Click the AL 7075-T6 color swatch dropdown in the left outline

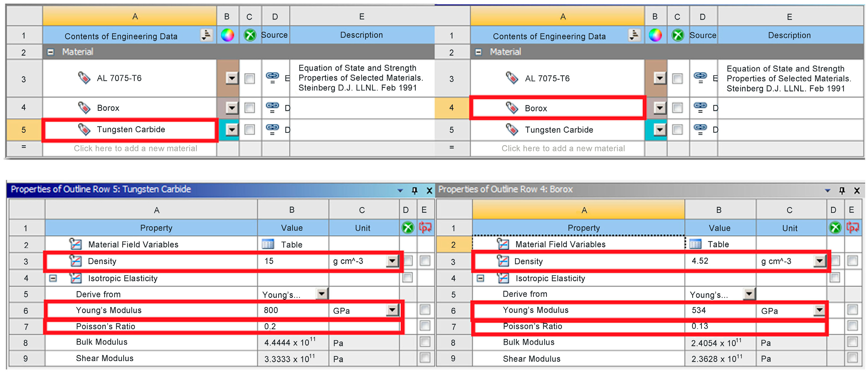coord(231,79)
